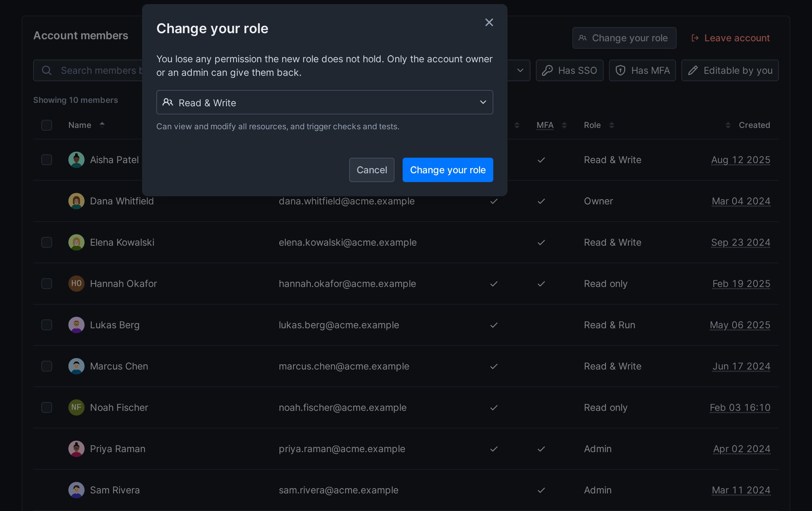Select Marcus Chen's row checkbox

point(47,366)
